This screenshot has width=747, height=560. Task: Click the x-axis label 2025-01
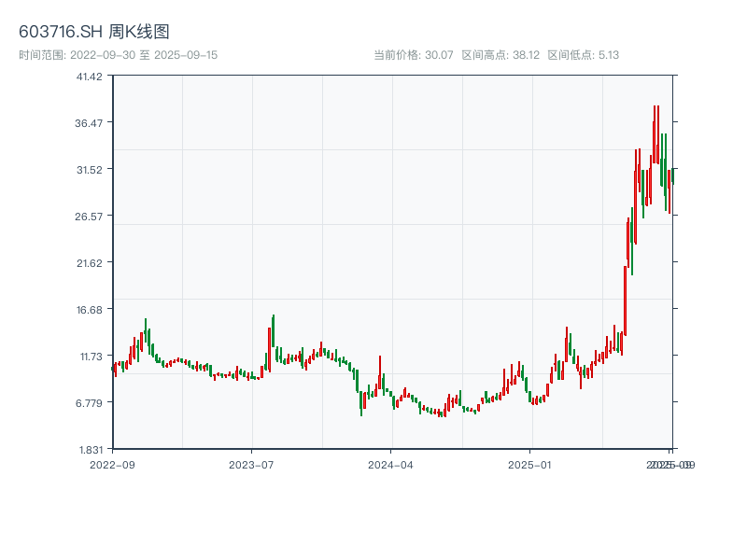point(529,465)
